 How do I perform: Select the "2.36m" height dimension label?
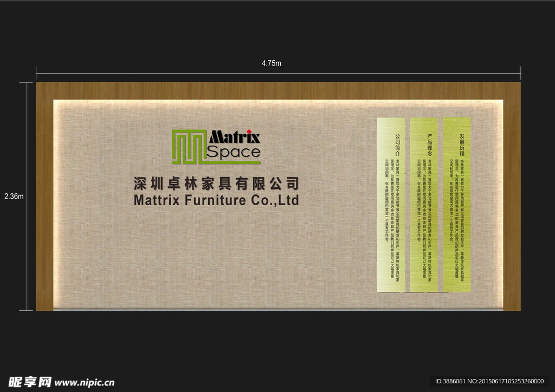(x=14, y=197)
